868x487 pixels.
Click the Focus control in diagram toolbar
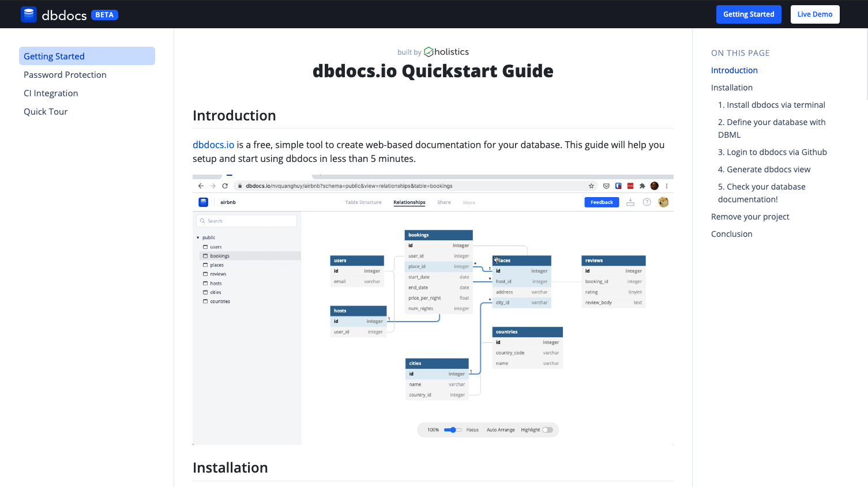tap(472, 430)
